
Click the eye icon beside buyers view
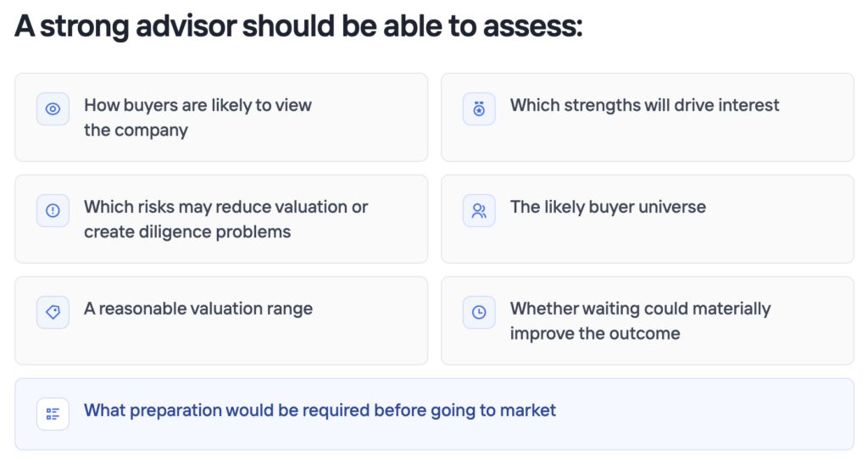[53, 109]
